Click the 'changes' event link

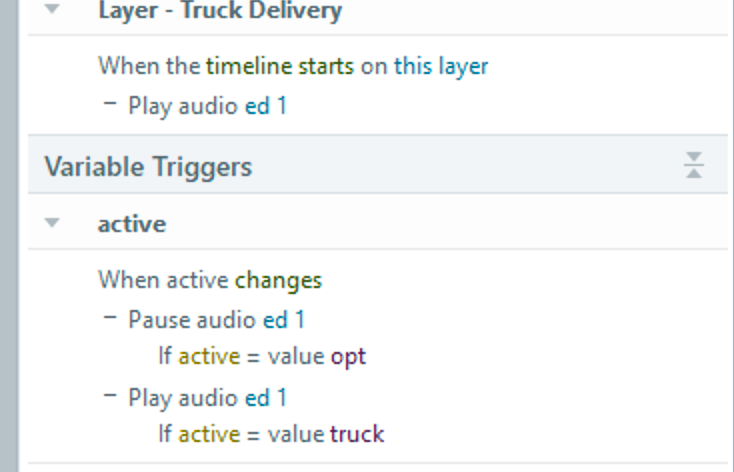pyautogui.click(x=278, y=280)
